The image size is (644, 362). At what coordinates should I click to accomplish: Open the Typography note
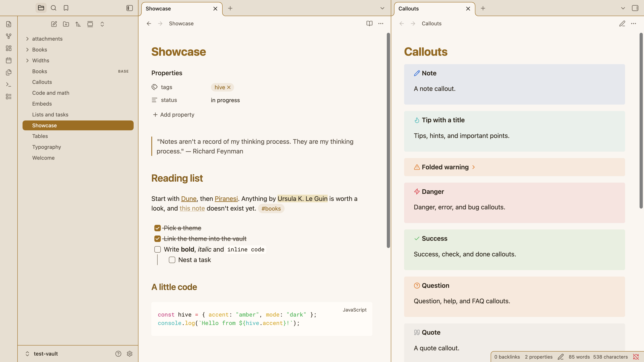(78, 147)
